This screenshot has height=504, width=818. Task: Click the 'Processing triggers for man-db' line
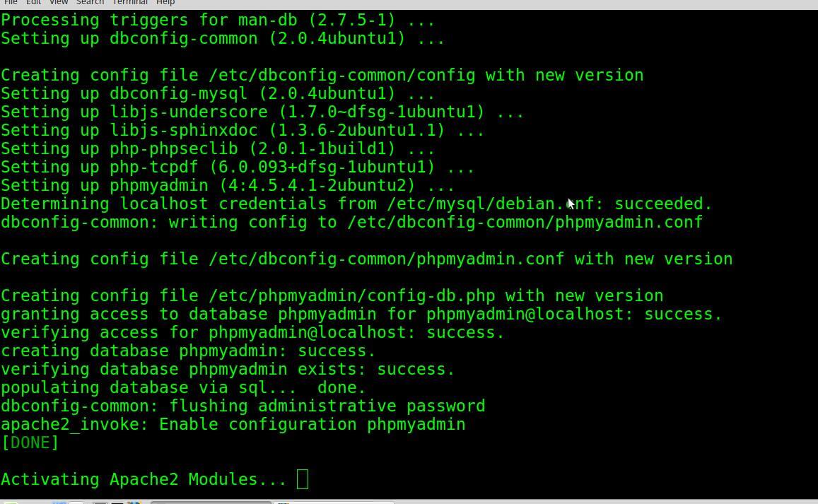(x=218, y=20)
